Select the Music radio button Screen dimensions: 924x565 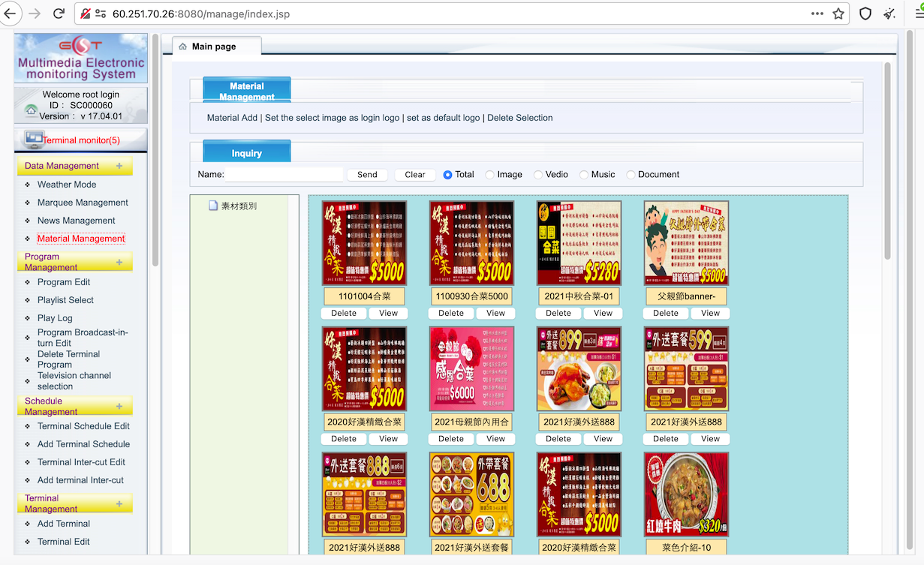(584, 175)
